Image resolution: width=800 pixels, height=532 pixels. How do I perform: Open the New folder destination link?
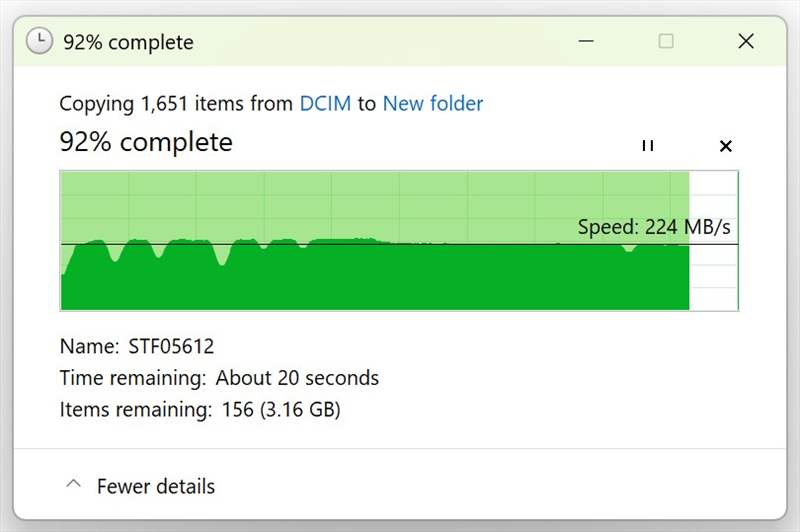point(432,103)
